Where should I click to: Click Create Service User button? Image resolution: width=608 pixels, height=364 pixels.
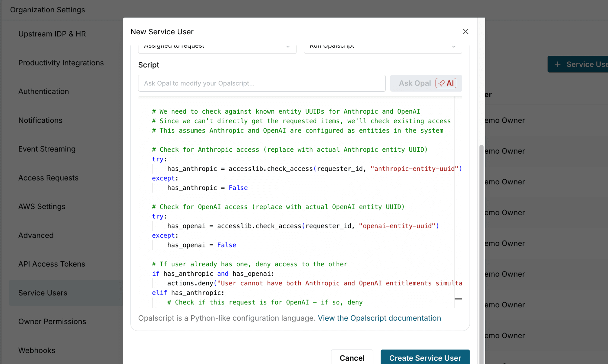click(425, 358)
